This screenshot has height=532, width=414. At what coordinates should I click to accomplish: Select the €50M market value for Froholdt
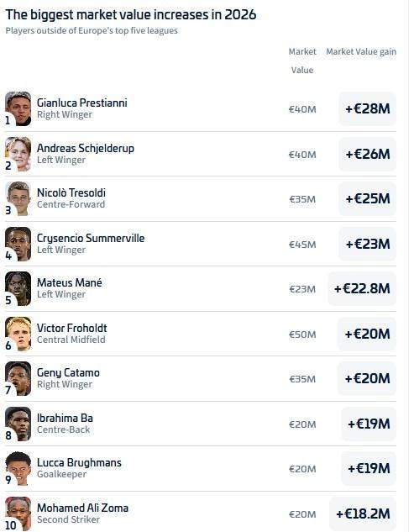coord(302,334)
